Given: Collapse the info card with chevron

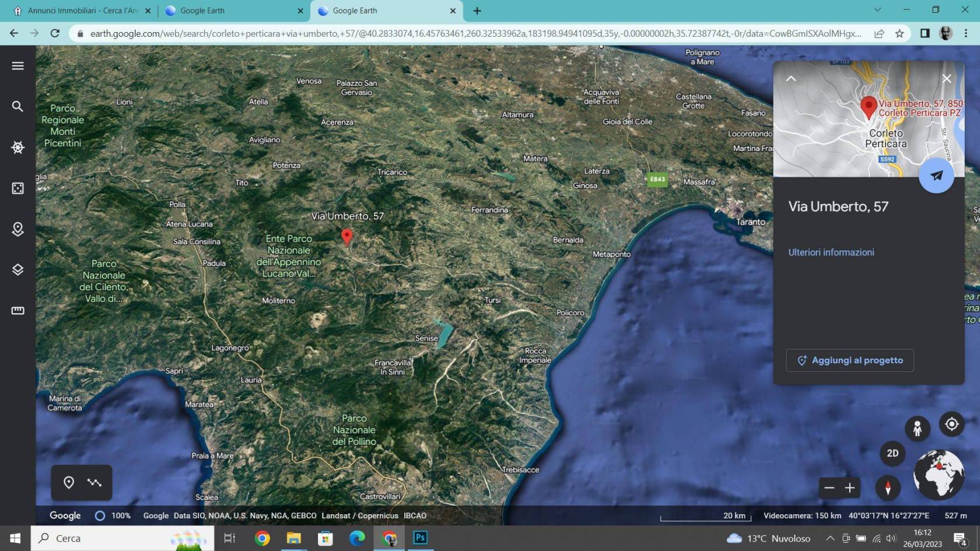Looking at the screenshot, I should coord(791,79).
